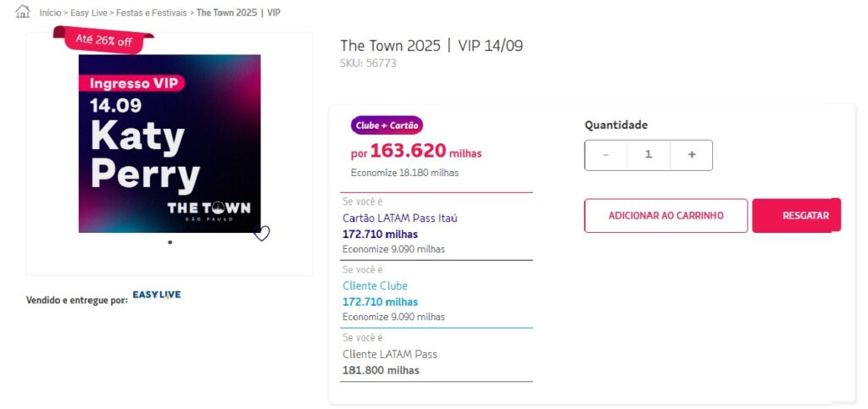Click the "Até 26% off" discount badge
The height and width of the screenshot is (409, 868).
pos(103,39)
